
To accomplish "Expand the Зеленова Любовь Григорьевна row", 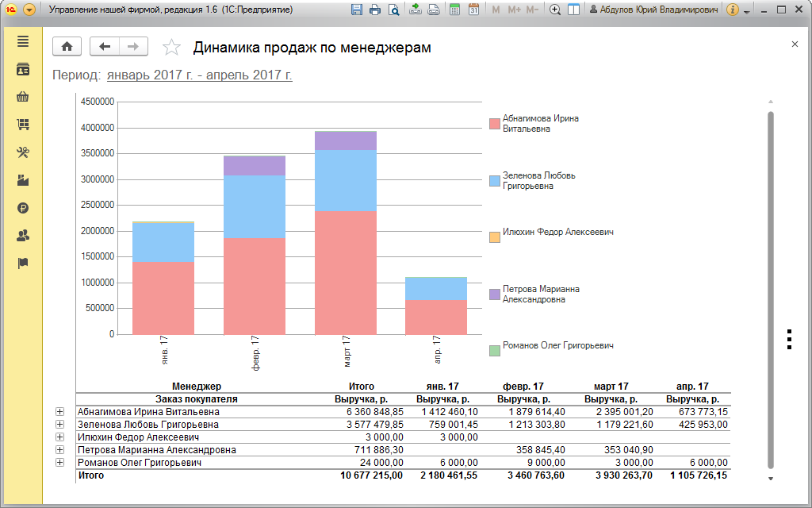I will [60, 425].
